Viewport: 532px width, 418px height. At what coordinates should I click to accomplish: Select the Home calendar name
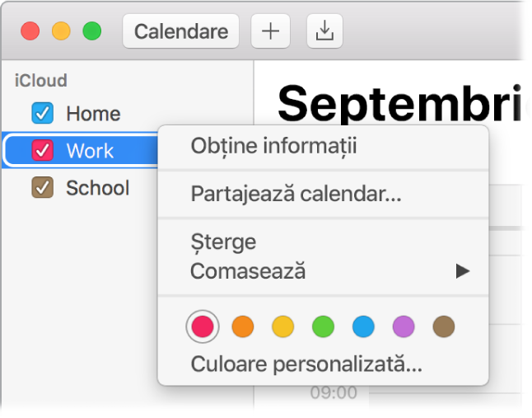pos(93,113)
